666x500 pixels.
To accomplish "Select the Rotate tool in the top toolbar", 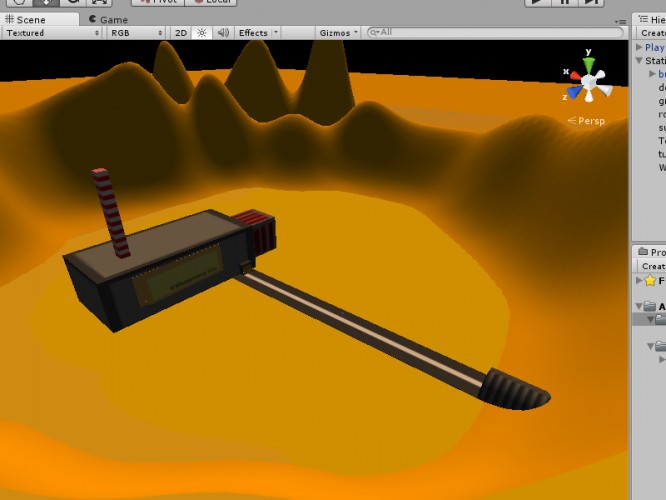I will tap(73, 3).
